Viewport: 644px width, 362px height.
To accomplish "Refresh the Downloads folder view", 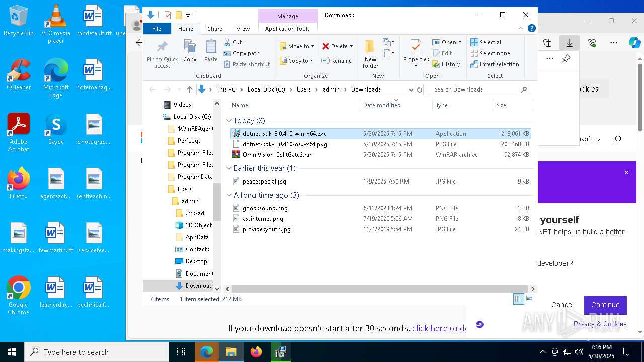I will click(419, 89).
